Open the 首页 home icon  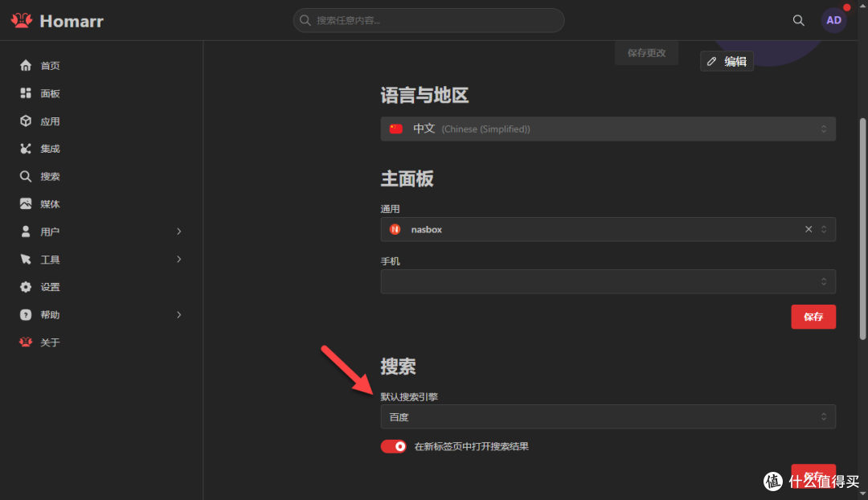[x=26, y=65]
